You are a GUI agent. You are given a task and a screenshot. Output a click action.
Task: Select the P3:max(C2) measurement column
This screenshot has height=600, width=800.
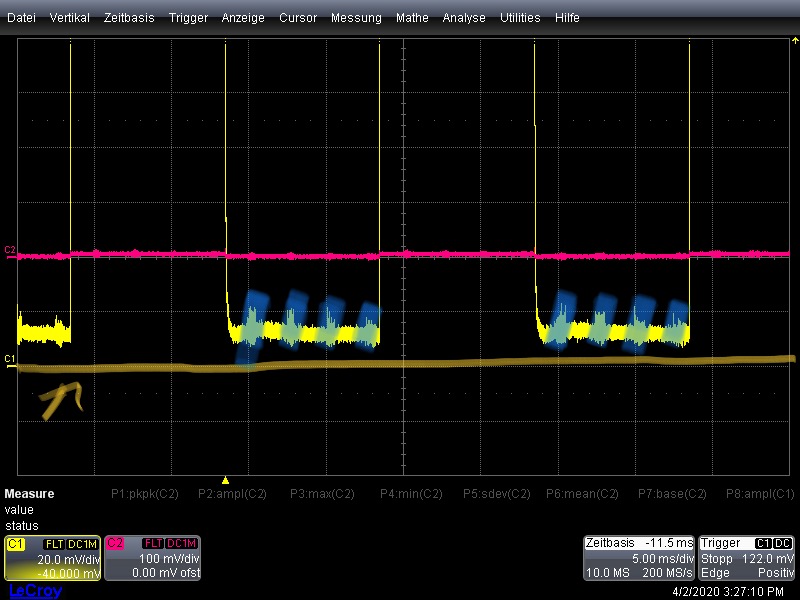click(322, 494)
